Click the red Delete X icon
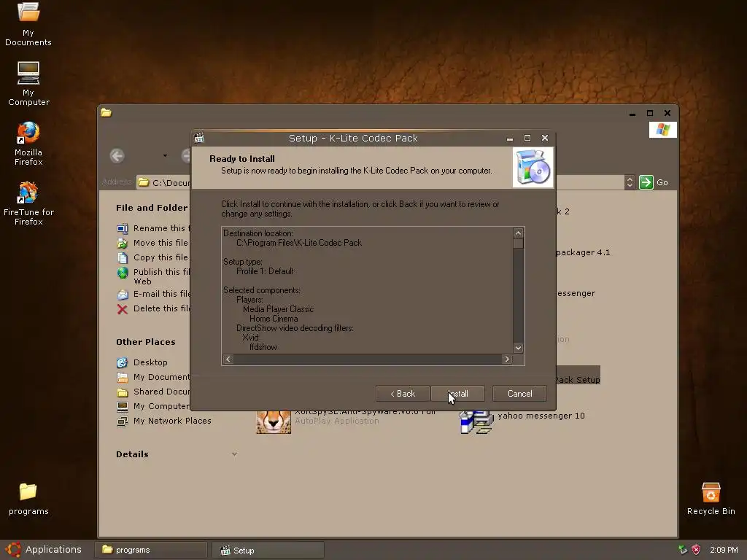747x560 pixels. click(123, 309)
